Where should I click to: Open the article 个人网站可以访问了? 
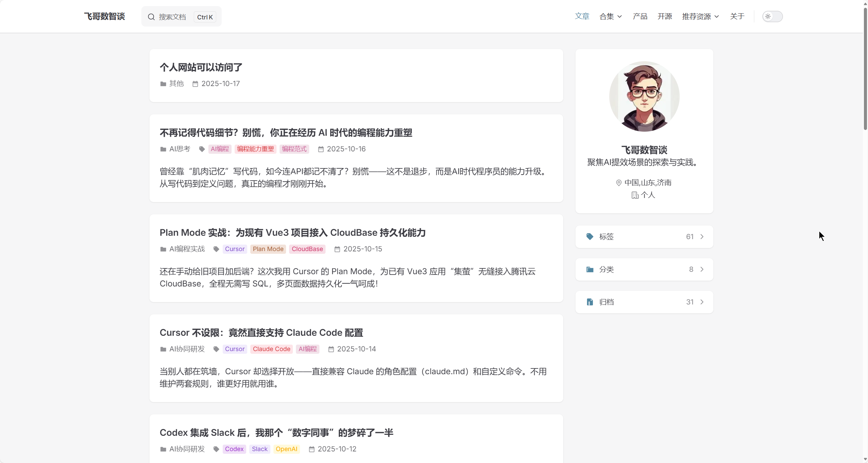point(200,67)
